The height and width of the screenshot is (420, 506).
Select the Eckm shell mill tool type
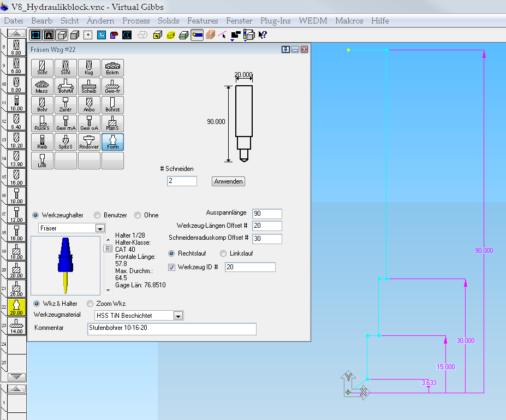click(112, 68)
